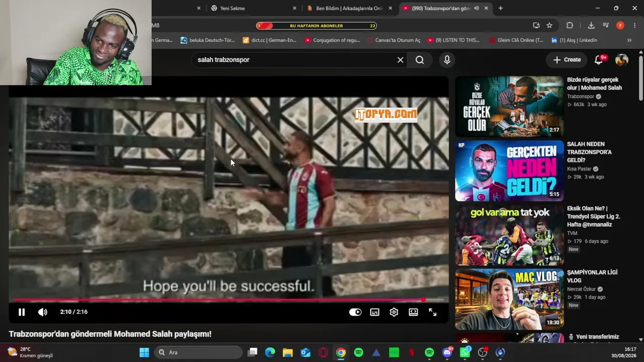Show more bookmarks with the chevron
This screenshot has height=362, width=644.
[629, 40]
